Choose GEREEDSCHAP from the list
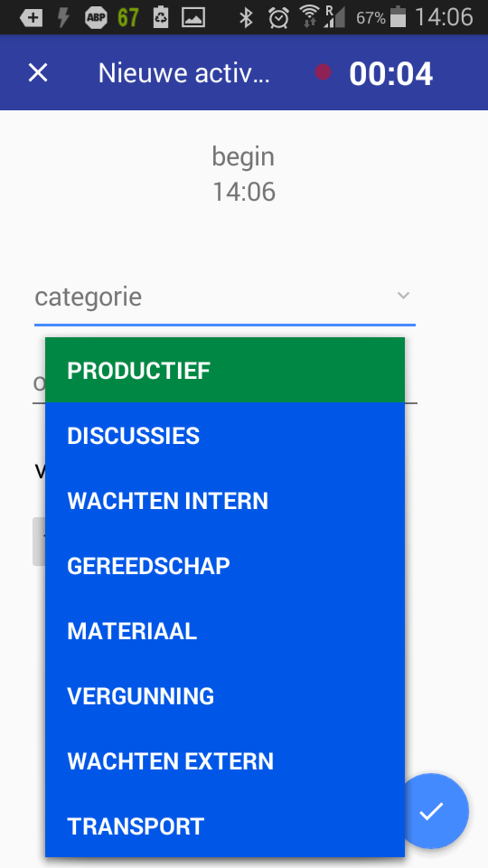The image size is (488, 868). 225,565
